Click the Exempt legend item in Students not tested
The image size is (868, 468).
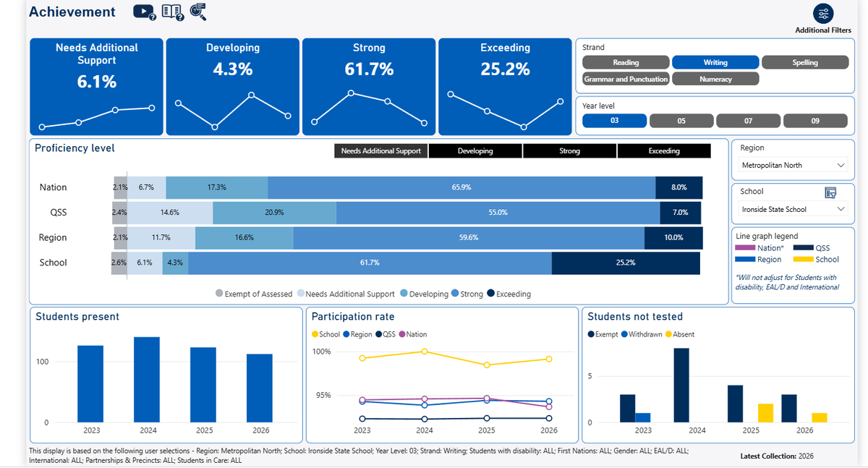(603, 334)
